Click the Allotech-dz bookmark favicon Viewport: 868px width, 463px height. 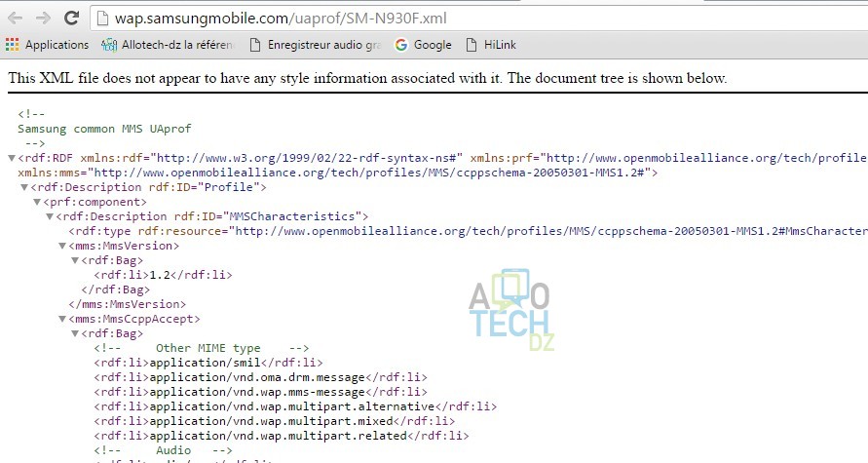coord(109,45)
